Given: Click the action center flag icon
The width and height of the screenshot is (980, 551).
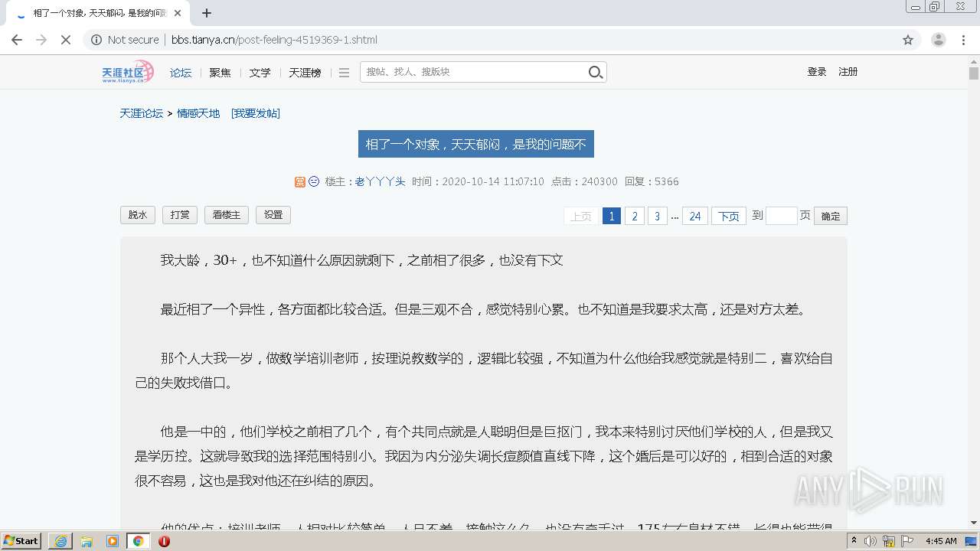Looking at the screenshot, I should click(x=907, y=541).
